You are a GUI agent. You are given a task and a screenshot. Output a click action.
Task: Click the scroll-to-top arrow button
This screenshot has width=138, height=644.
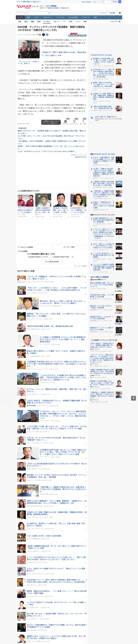click(x=133, y=398)
